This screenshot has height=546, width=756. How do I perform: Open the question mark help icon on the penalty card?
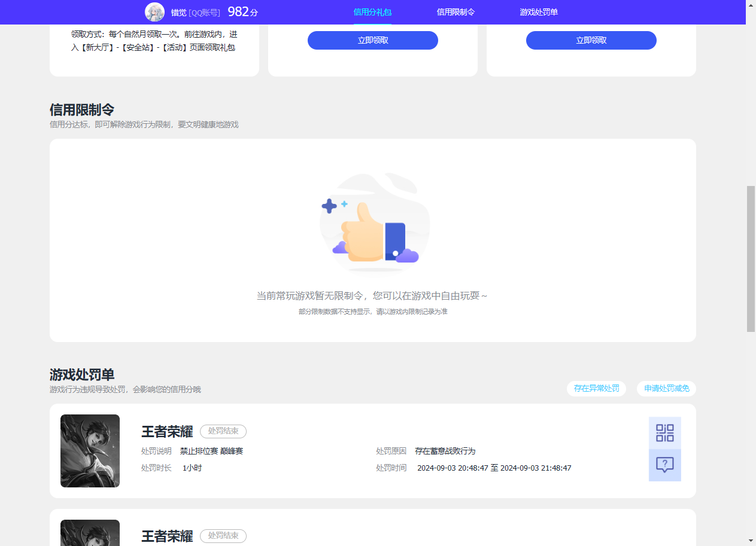664,465
